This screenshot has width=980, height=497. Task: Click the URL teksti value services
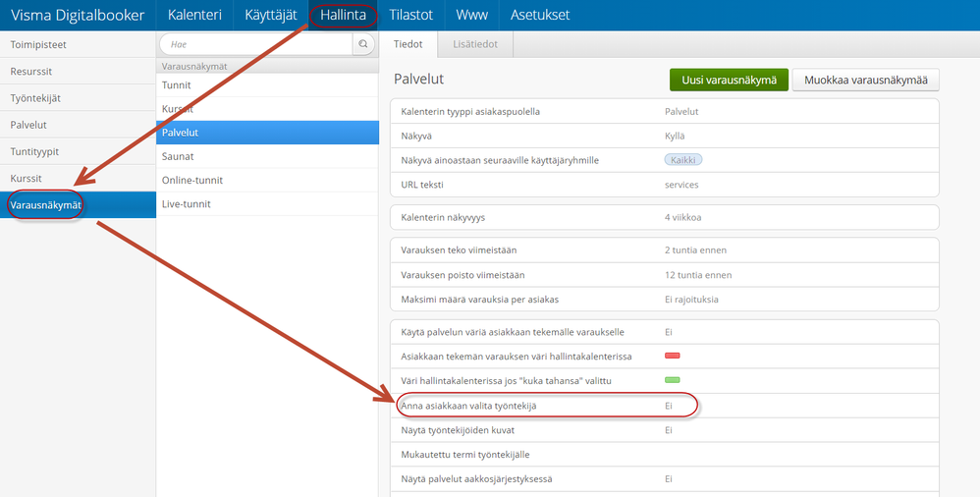(681, 185)
